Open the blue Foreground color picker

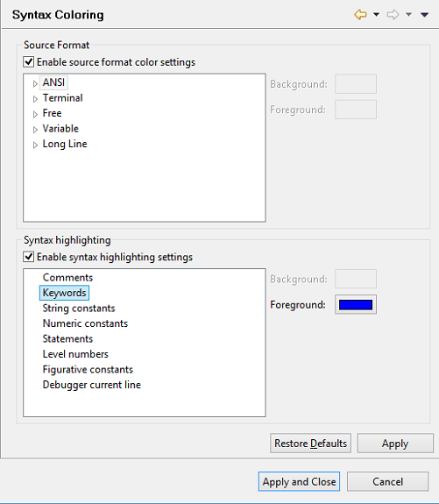(356, 304)
